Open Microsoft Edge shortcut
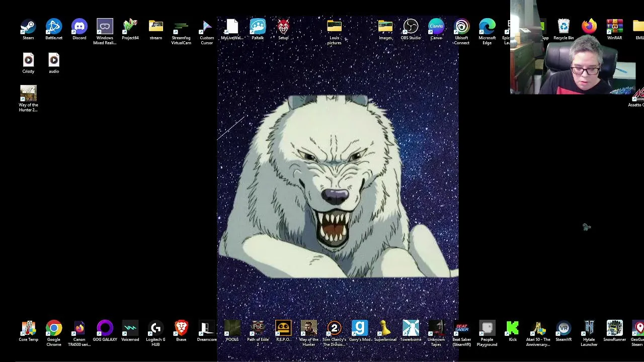Image resolution: width=644 pixels, height=362 pixels. tap(487, 27)
